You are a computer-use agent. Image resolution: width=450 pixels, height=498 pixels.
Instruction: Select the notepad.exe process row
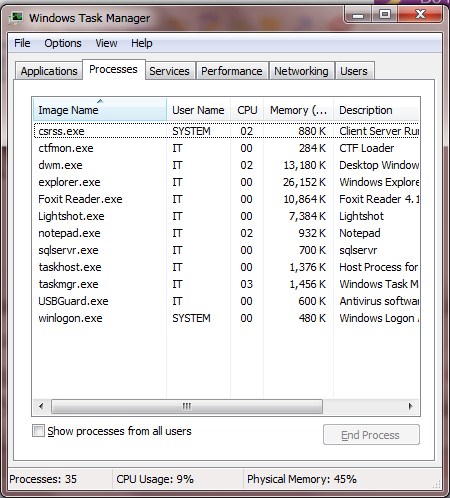pyautogui.click(x=226, y=233)
